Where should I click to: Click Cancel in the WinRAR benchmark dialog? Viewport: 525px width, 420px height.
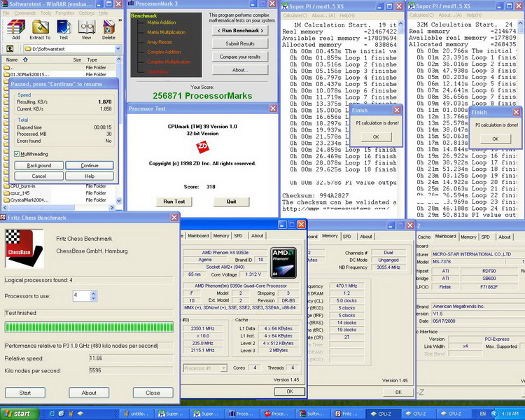coord(38,176)
